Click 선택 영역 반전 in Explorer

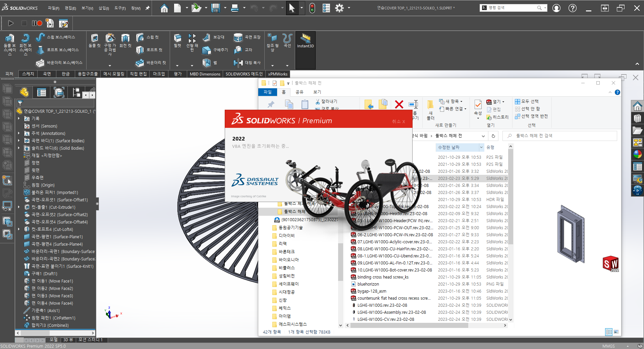pyautogui.click(x=531, y=116)
